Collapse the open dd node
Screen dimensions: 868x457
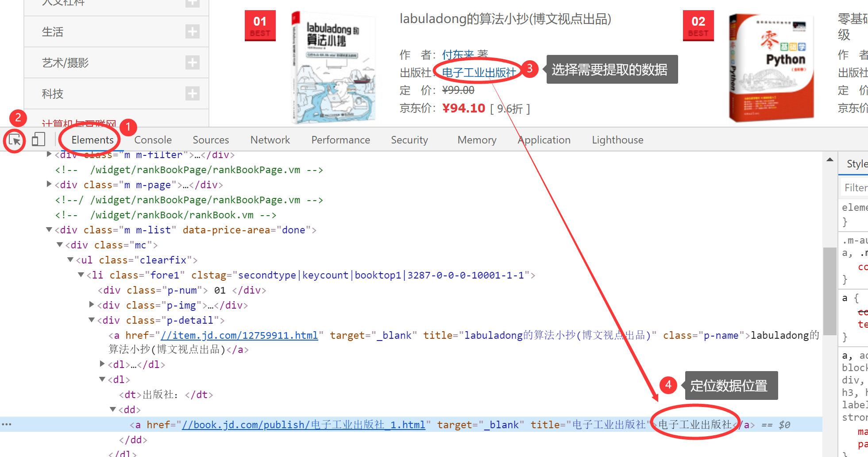point(113,409)
